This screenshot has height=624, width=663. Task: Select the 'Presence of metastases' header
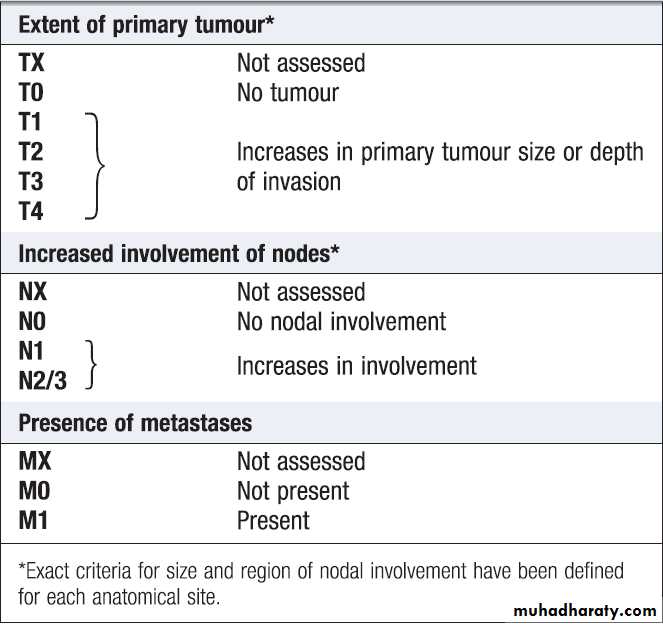click(135, 422)
